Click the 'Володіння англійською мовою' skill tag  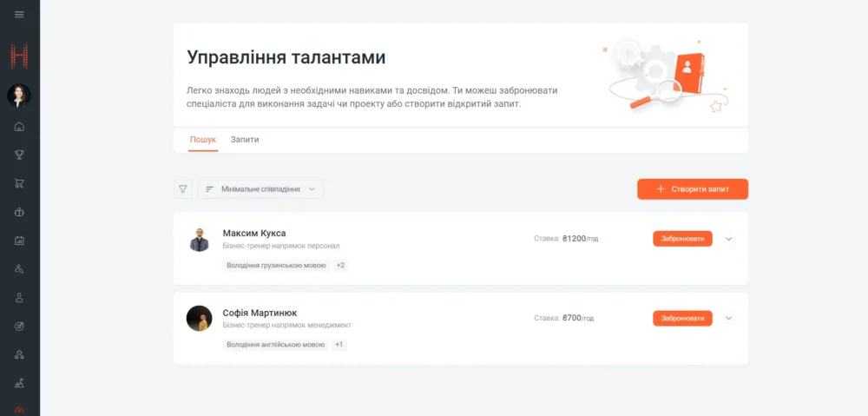click(275, 345)
